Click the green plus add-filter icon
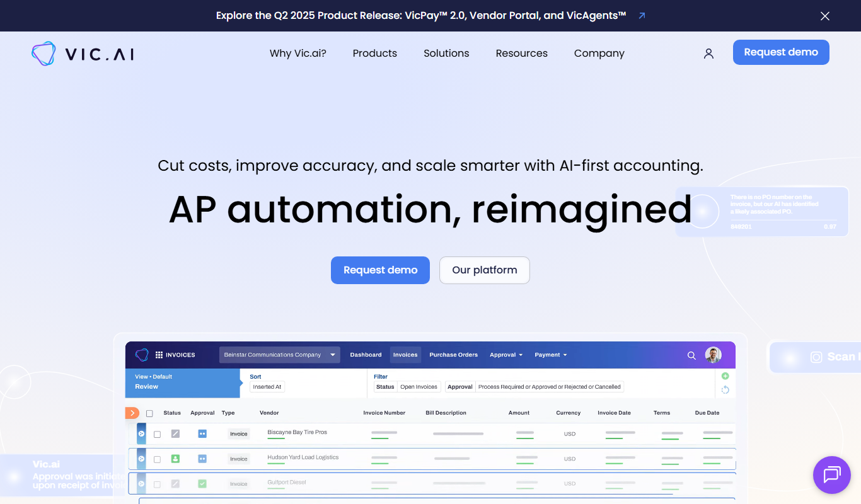861x504 pixels. coord(725,376)
